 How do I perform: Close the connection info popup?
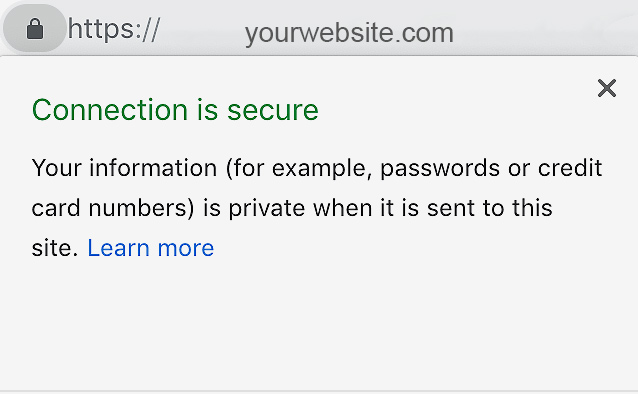coord(607,88)
